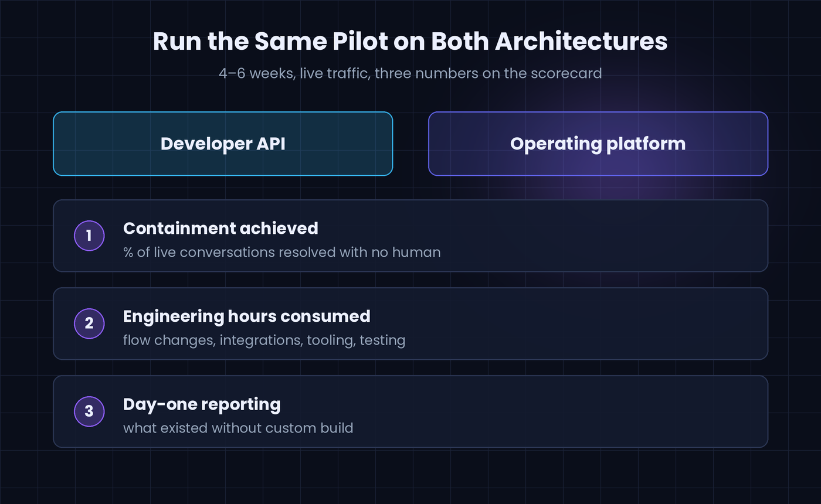The width and height of the screenshot is (821, 504).
Task: Click the title 'Run the Same Pilot on Both Architectures'
Action: pyautogui.click(x=410, y=42)
